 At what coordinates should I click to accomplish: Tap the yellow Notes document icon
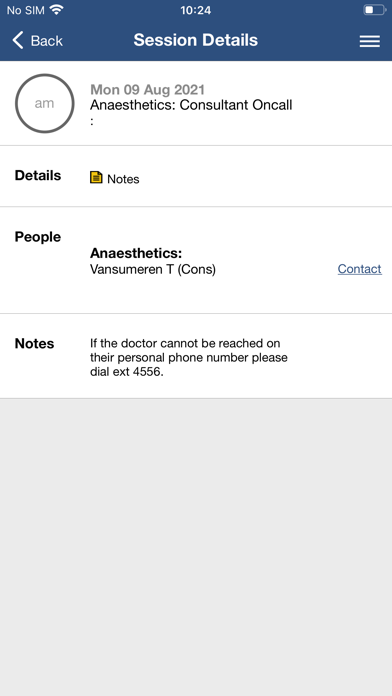(96, 178)
